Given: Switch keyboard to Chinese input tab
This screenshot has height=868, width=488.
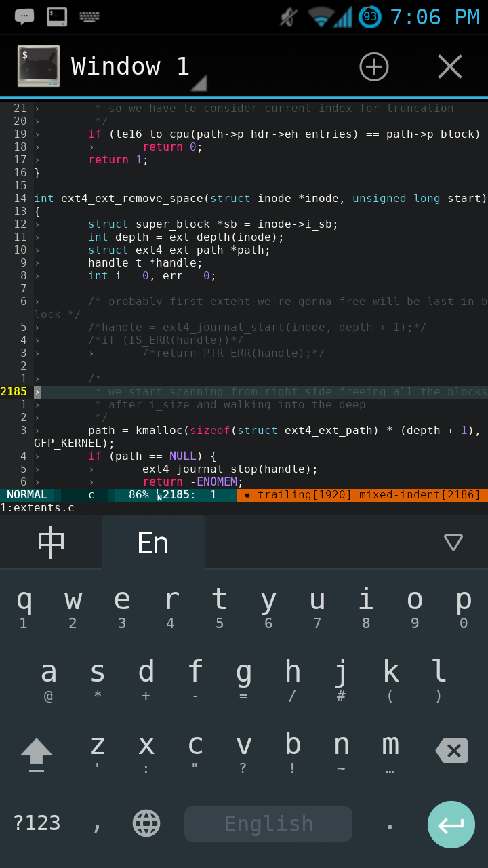Looking at the screenshot, I should (51, 542).
